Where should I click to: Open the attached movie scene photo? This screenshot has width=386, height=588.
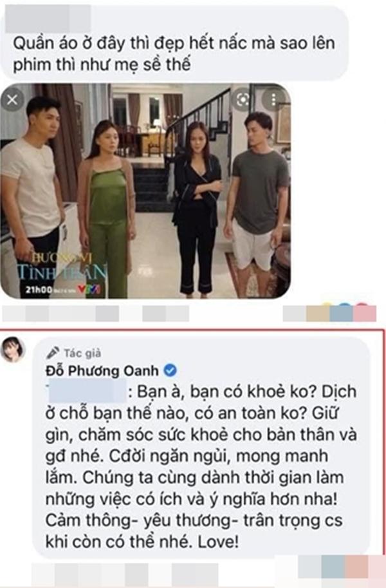click(x=145, y=191)
